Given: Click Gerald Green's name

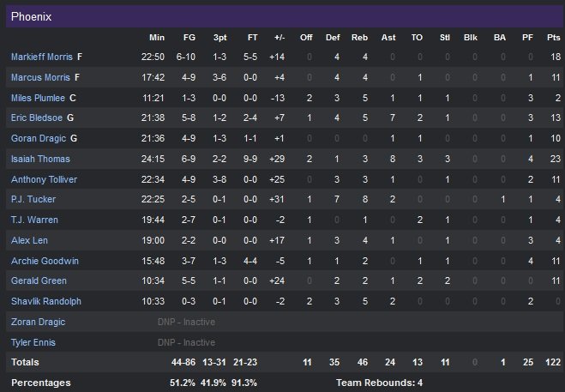Looking at the screenshot, I should (36, 281).
